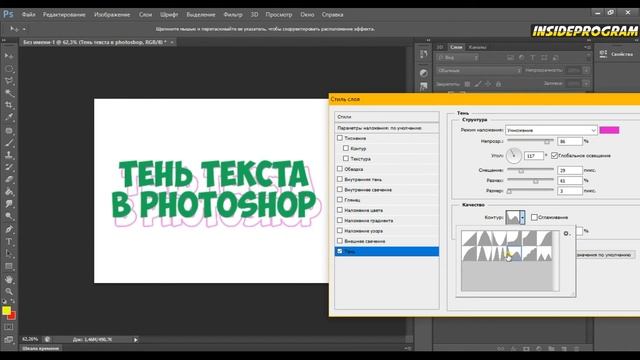Select the Pen tool

tap(9, 229)
